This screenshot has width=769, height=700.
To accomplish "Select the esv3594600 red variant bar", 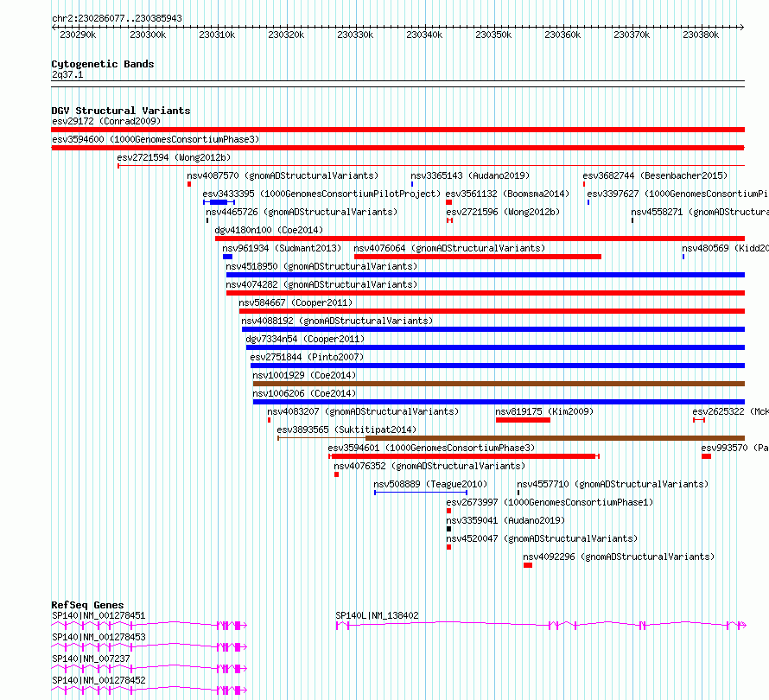I will [397, 148].
